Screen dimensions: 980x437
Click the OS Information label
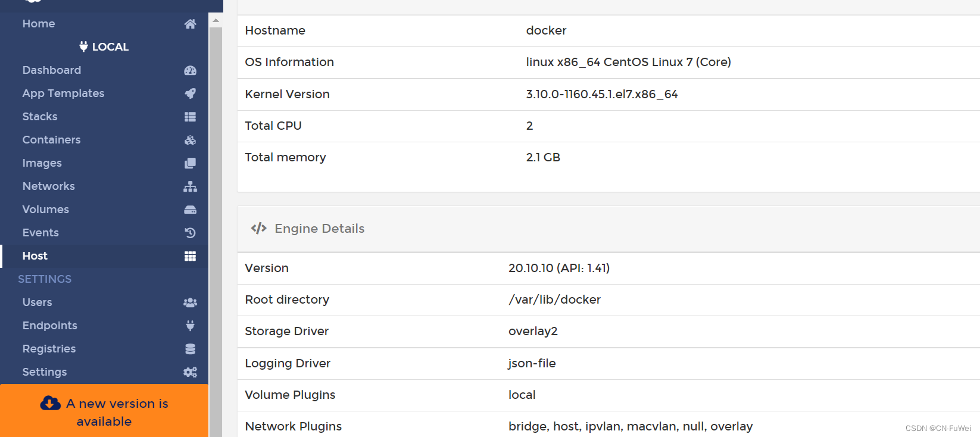289,62
